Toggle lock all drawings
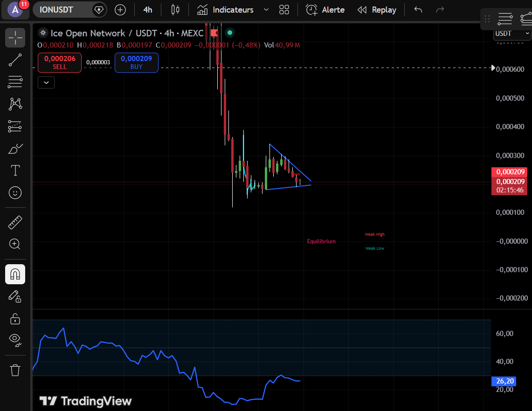 click(x=15, y=319)
